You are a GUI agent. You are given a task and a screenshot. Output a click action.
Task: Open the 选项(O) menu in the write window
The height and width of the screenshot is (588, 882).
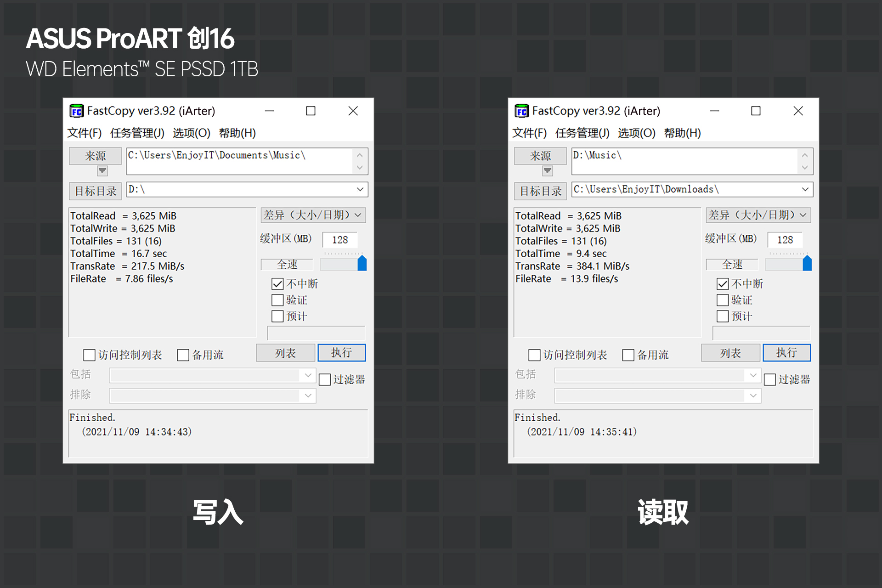click(192, 133)
